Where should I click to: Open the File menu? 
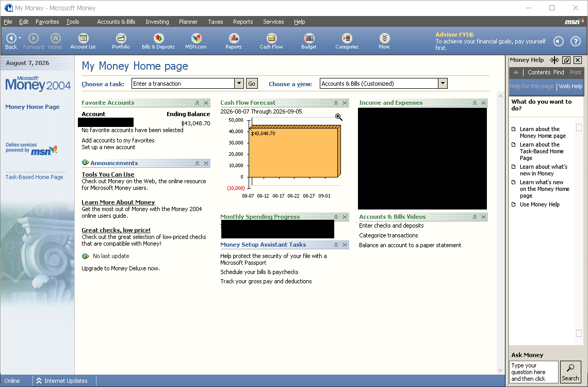8,22
